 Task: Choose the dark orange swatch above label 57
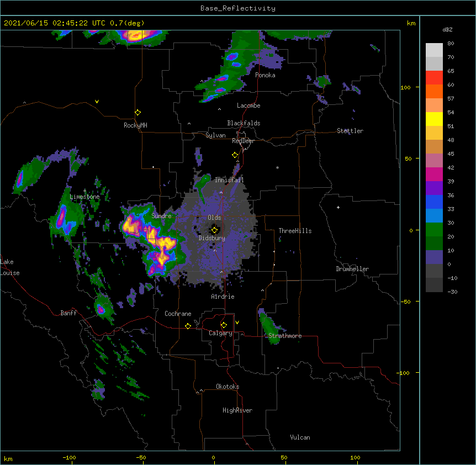434,91
